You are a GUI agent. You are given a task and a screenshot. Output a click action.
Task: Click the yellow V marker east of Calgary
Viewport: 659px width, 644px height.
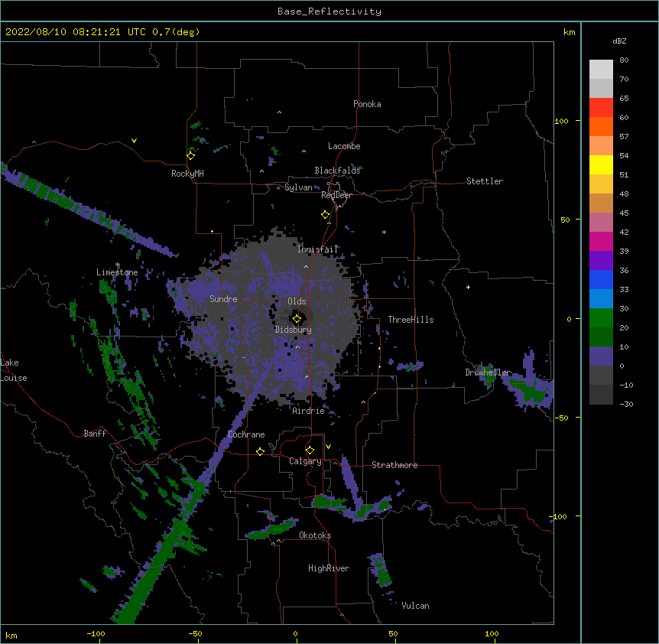[328, 447]
